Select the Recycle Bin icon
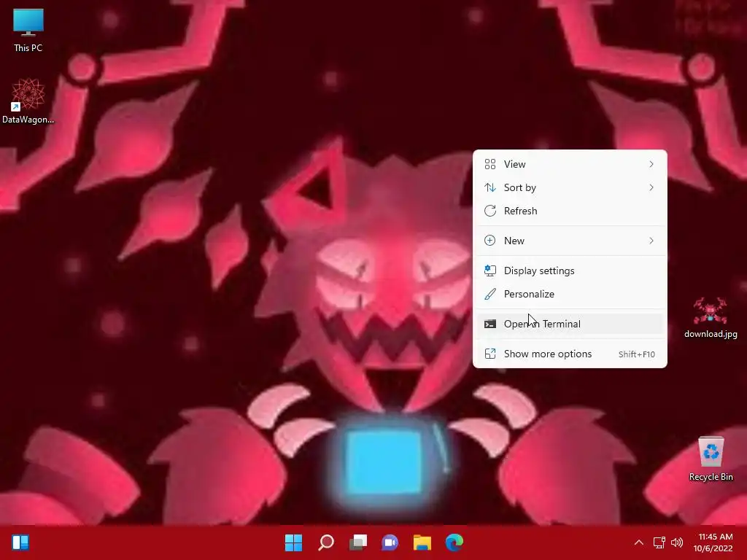Image resolution: width=747 pixels, height=560 pixels. [x=711, y=459]
